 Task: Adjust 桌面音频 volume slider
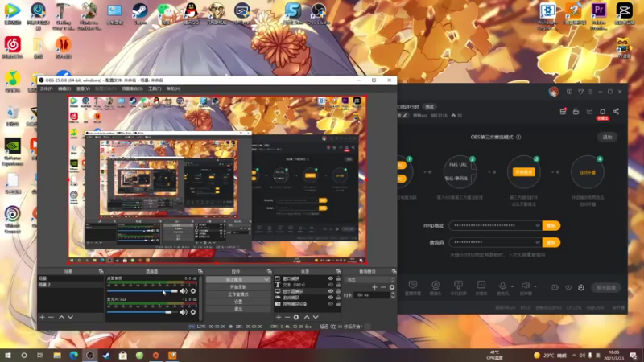142,291
